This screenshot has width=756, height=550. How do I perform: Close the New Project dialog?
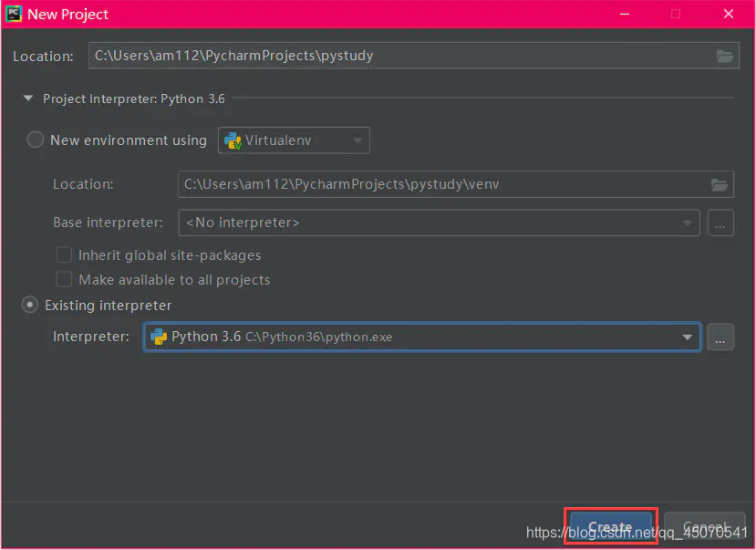click(x=729, y=14)
